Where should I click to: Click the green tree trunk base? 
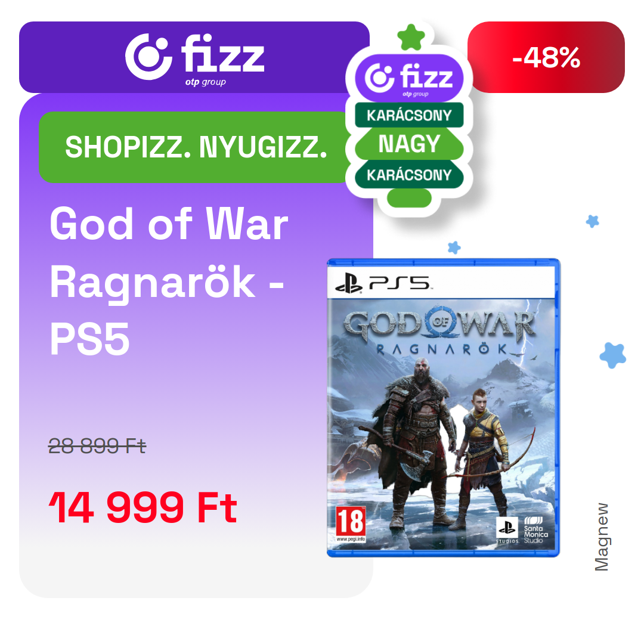point(409,199)
